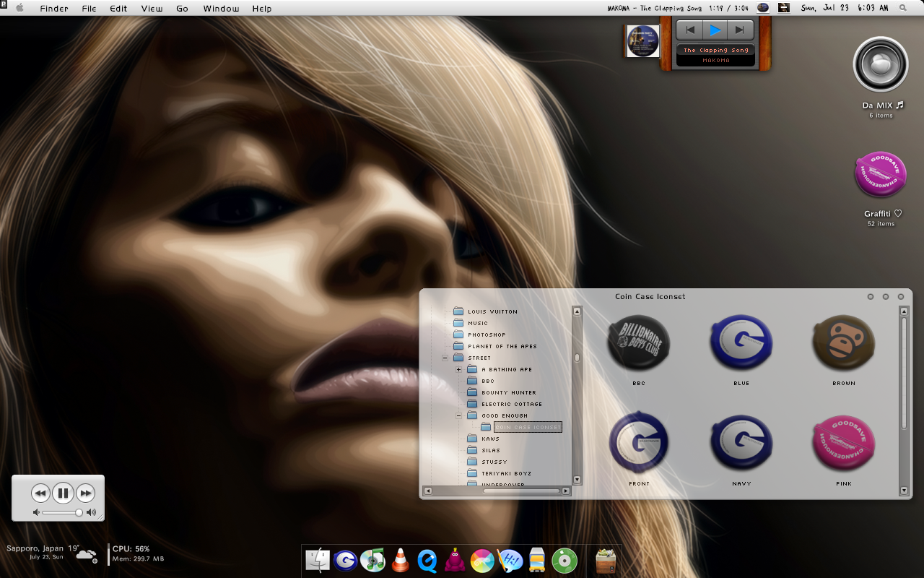
Task: Open Spotlight search magnifier in menu bar
Action: (x=903, y=8)
